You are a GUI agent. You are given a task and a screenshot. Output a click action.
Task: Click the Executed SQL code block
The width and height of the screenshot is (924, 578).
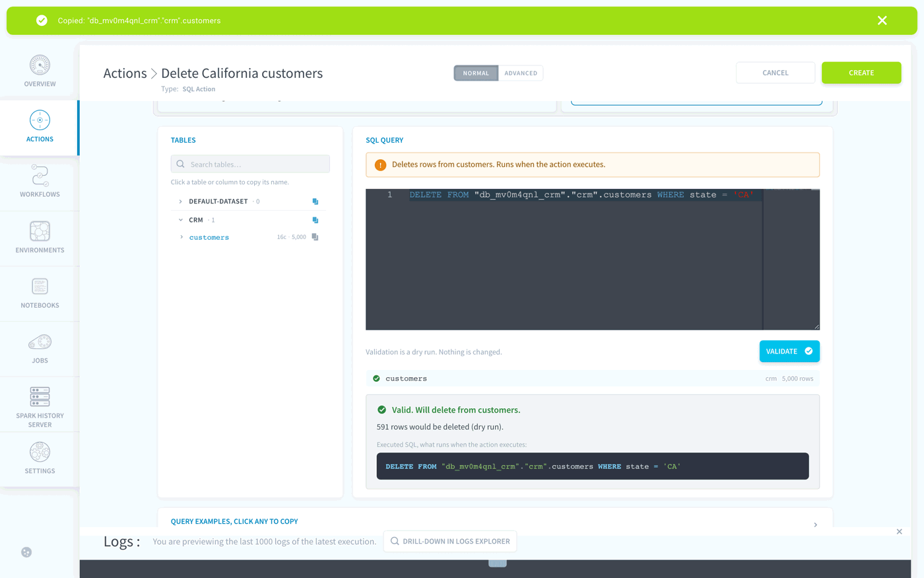click(593, 466)
